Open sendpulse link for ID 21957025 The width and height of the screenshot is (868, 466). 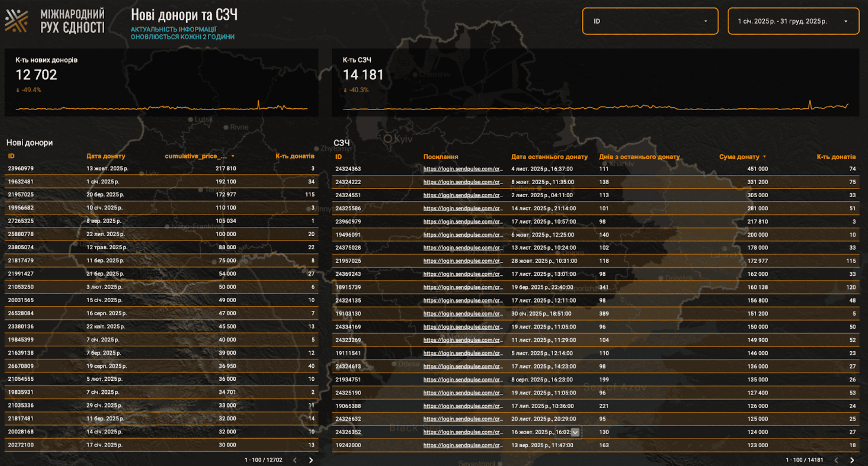463,261
